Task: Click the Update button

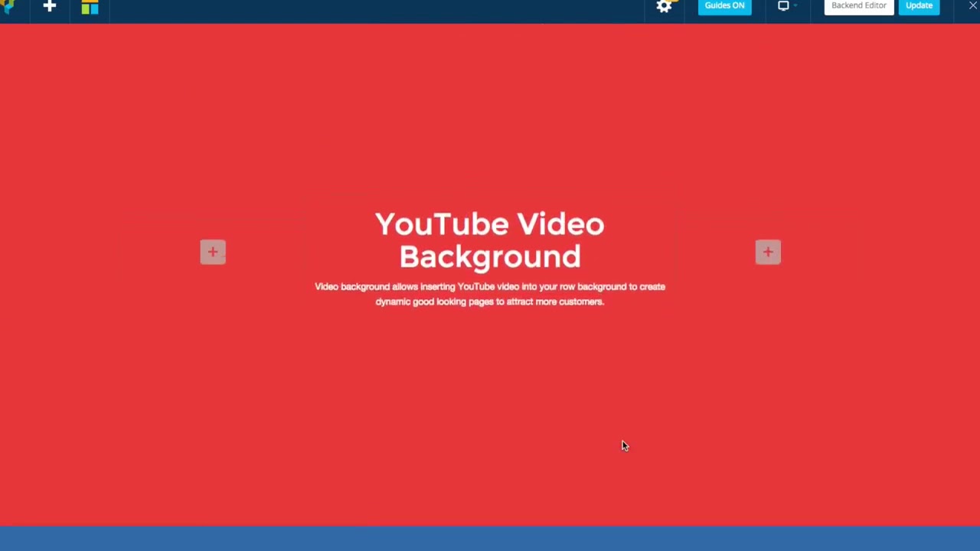Action: tap(919, 6)
